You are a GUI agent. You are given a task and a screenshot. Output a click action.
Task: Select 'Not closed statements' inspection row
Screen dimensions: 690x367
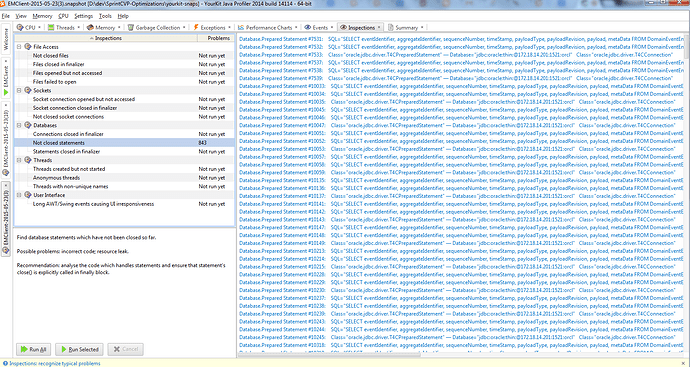(125, 143)
